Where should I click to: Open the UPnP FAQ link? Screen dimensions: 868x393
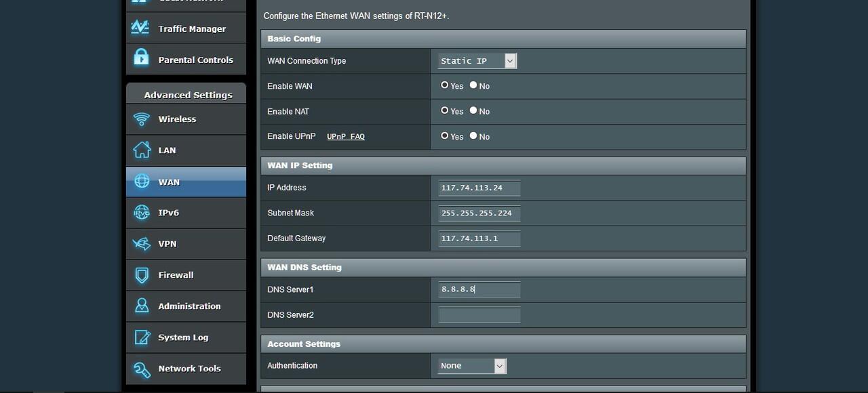pos(346,136)
